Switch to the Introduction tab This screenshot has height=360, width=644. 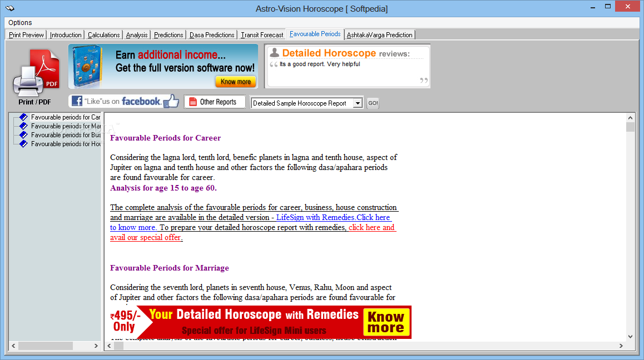(66, 35)
